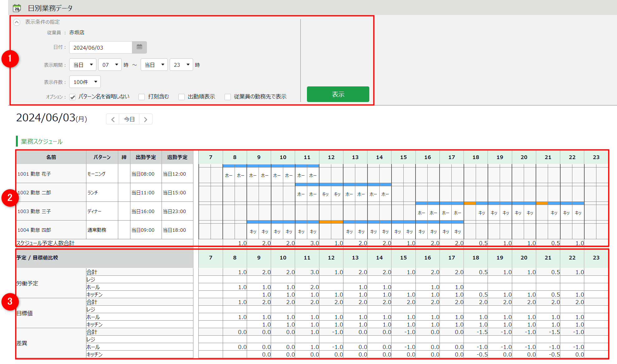Enable the 出勤順表示 checkbox
Image resolution: width=617 pixels, height=364 pixels.
click(x=181, y=97)
